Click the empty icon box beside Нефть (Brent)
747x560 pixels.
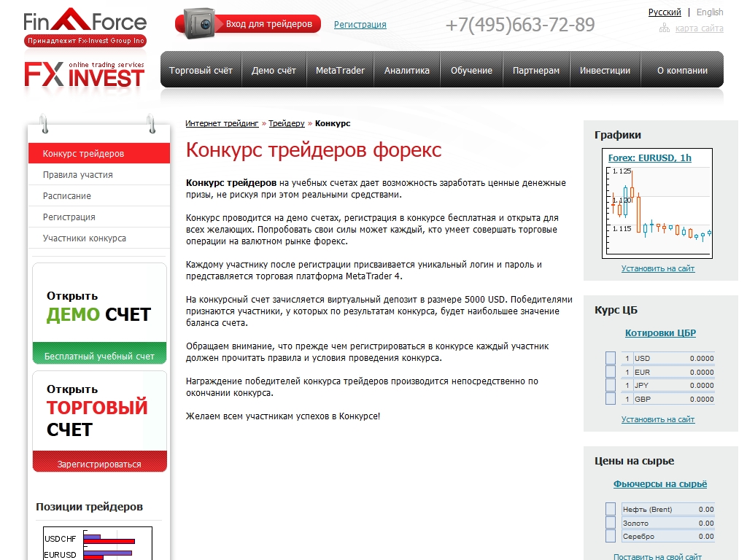point(611,509)
